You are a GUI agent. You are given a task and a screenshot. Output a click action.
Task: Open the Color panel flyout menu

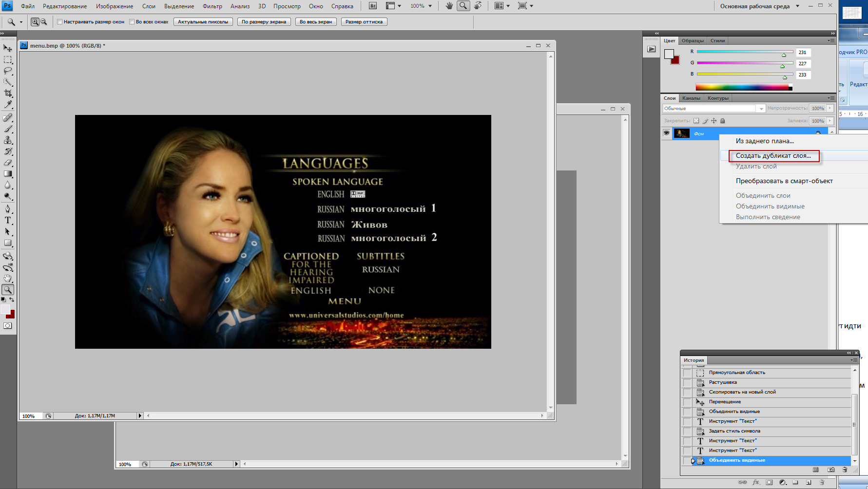[831, 40]
